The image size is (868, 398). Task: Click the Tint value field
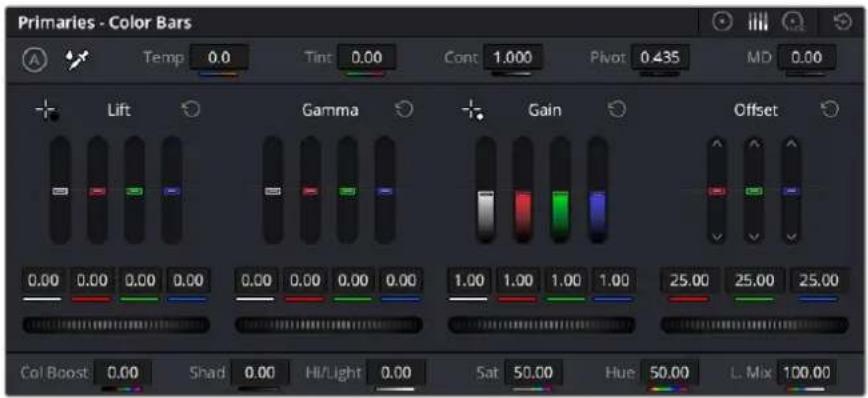[366, 58]
